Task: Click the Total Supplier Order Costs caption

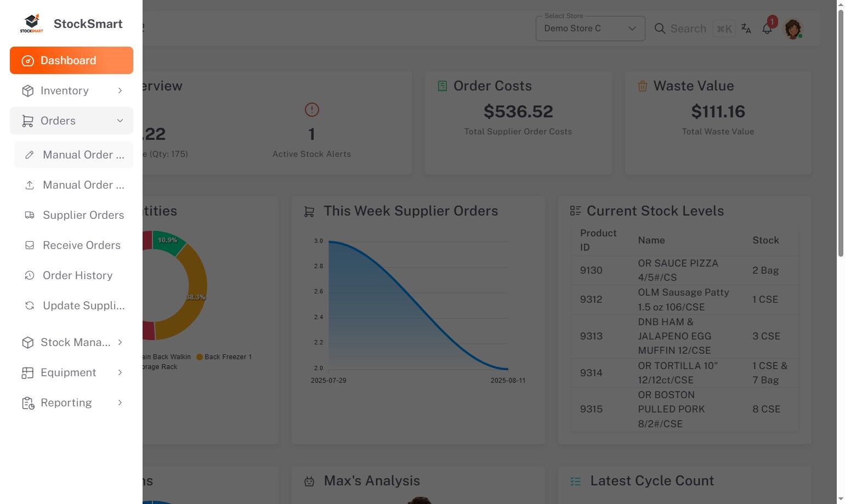Action: point(518,132)
